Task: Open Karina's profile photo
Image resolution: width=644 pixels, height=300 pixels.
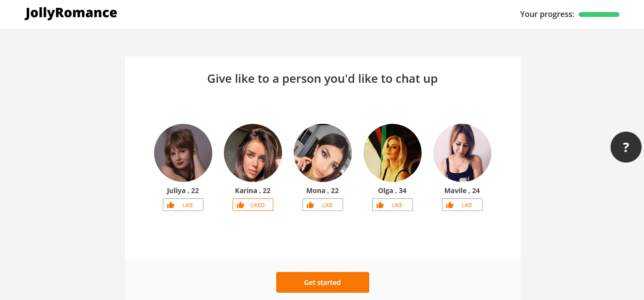Action: pyautogui.click(x=253, y=153)
